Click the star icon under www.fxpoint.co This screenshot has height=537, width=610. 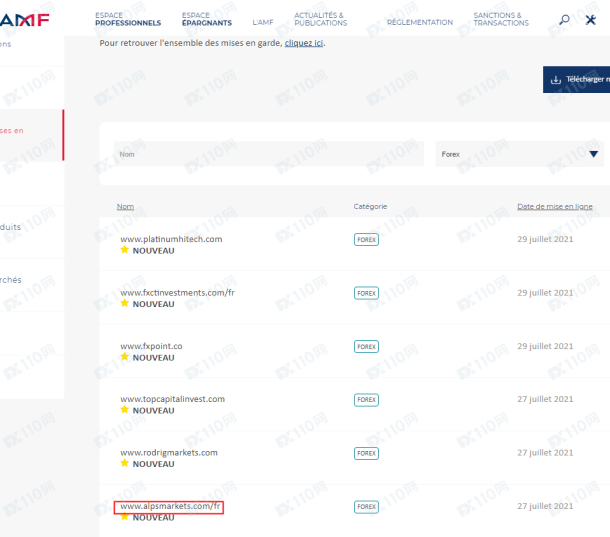point(124,356)
